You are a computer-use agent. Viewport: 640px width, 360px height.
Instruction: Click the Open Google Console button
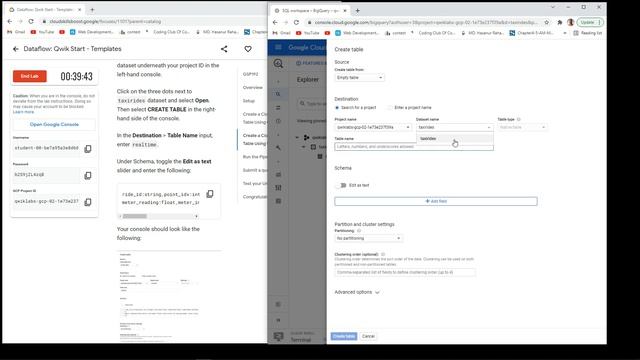pos(54,124)
